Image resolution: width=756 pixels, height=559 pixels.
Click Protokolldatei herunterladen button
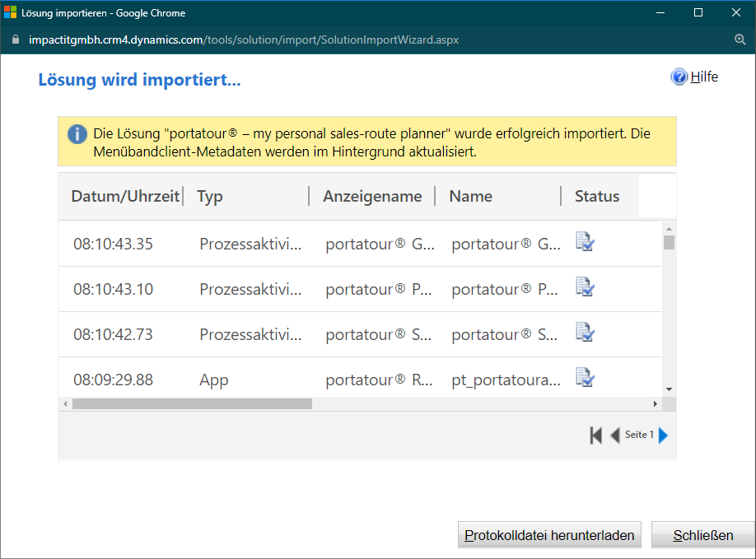(549, 535)
